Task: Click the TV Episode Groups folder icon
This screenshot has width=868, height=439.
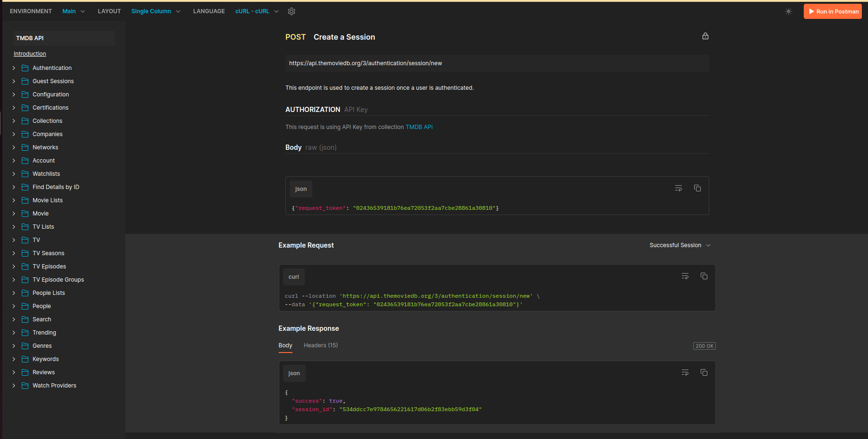Action: tap(25, 280)
